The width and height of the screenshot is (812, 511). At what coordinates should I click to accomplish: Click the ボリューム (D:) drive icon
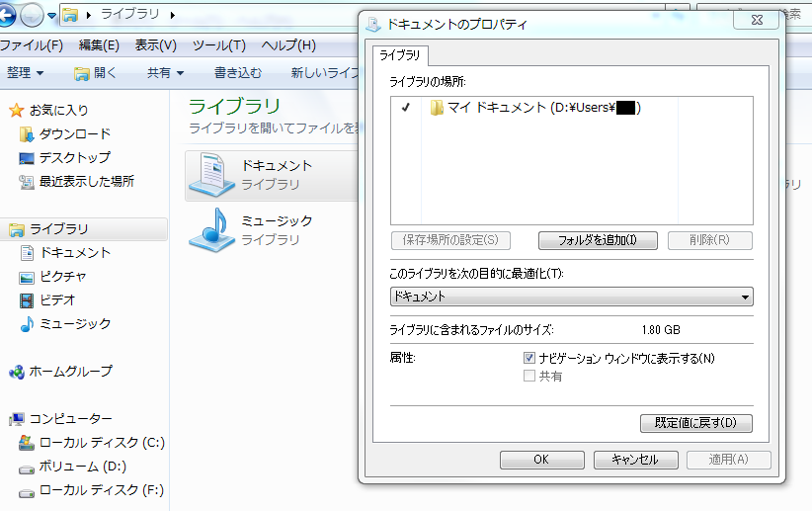pos(27,469)
